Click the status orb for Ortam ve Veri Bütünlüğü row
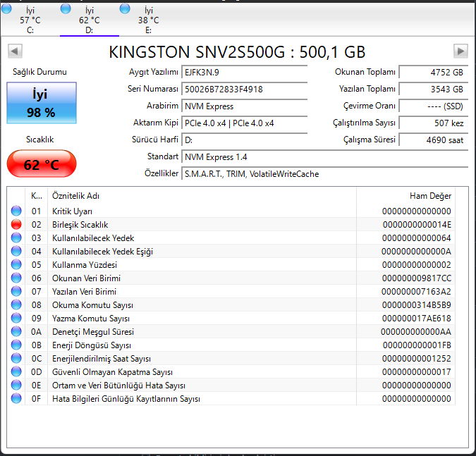Screen dimensions: 476x456 16,385
